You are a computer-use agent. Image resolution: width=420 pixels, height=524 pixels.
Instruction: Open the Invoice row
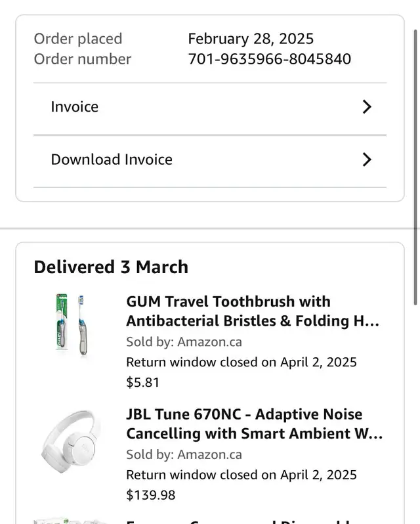pos(210,107)
